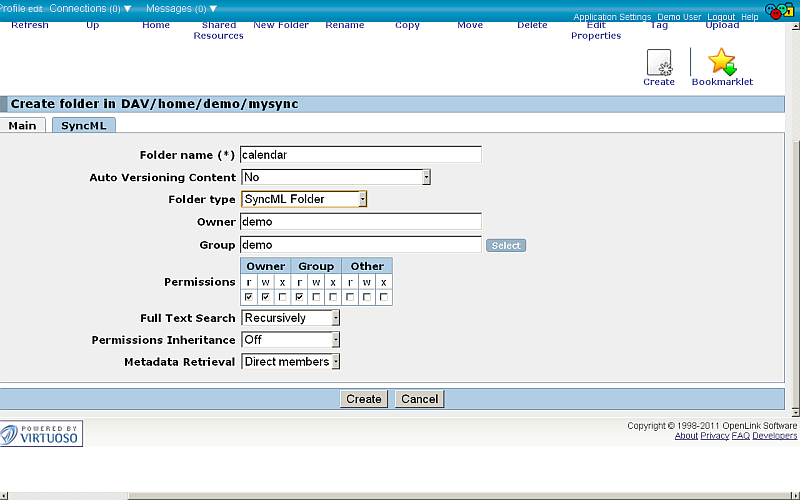Click the Folder name input field
The height and width of the screenshot is (500, 800).
361,155
